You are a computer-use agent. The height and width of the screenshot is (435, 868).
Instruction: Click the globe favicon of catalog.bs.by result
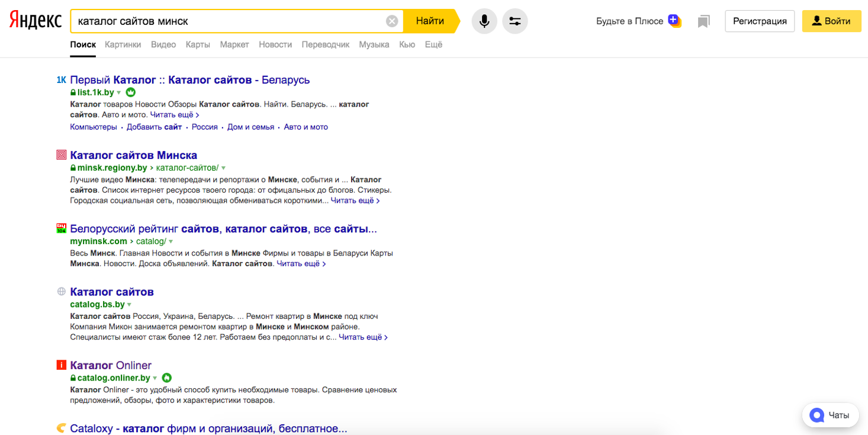pos(61,292)
